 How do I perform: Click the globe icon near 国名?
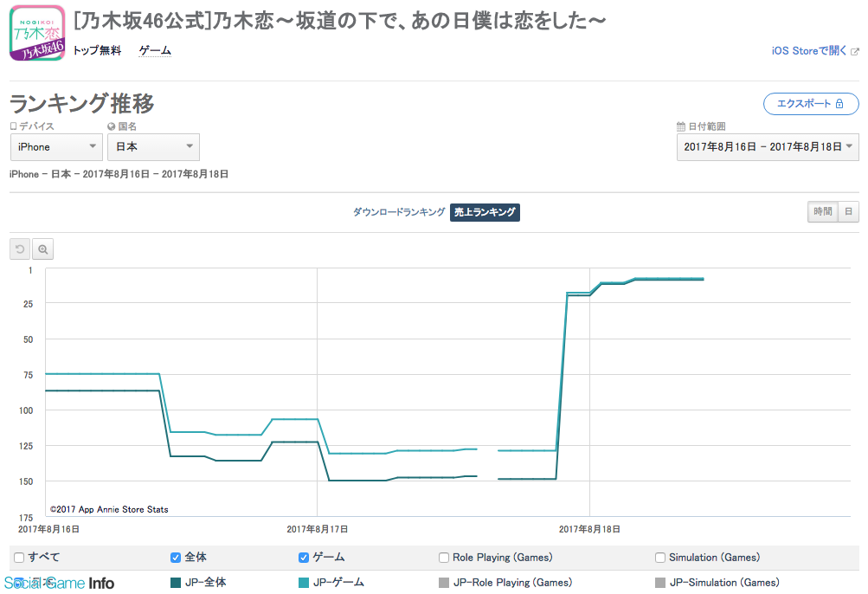point(112,126)
